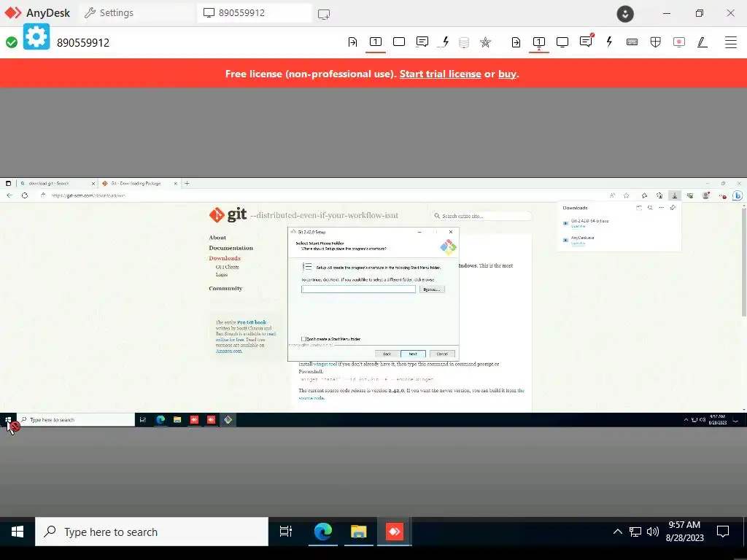Select remote monitor 1 in the right toolbar
The height and width of the screenshot is (560, 747).
[x=539, y=42]
